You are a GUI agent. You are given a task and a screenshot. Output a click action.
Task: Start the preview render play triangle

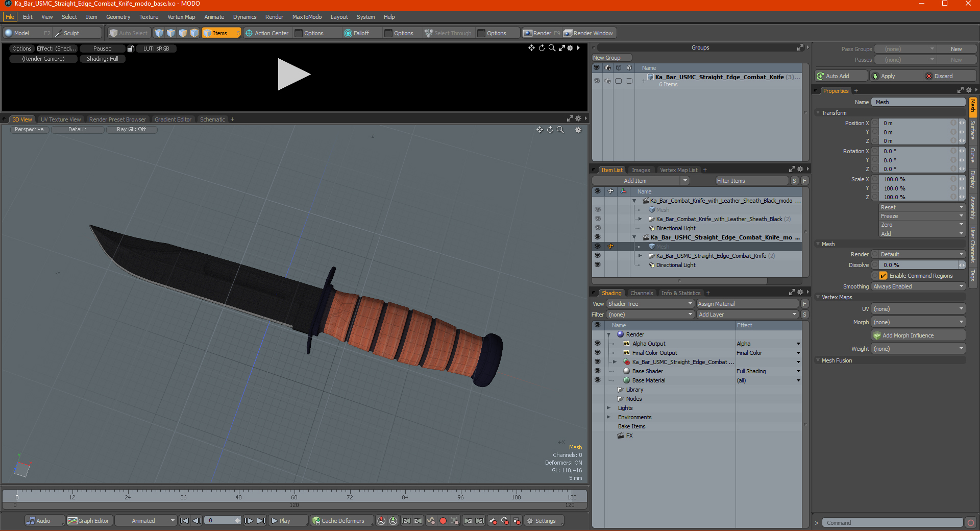[x=293, y=75]
